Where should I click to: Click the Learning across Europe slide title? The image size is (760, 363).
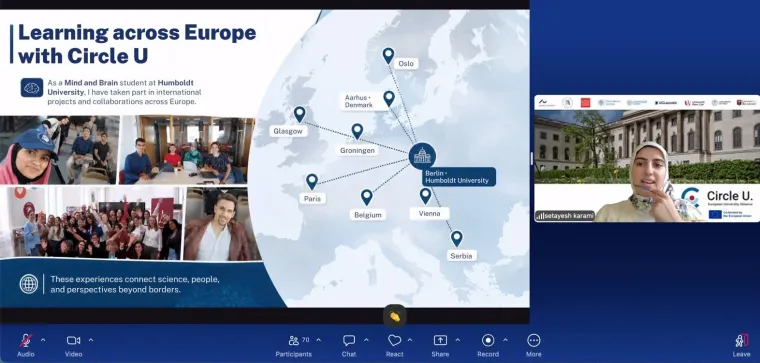(x=137, y=44)
